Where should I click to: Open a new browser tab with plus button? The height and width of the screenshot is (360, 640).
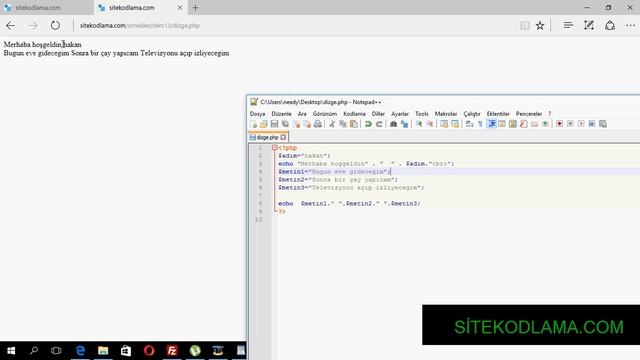pos(196,7)
